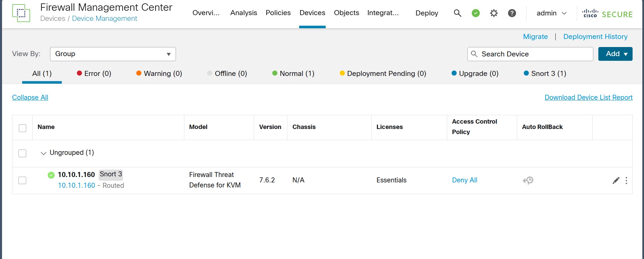The height and width of the screenshot is (259, 644).
Task: Open the global search magnifier icon
Action: click(x=457, y=13)
